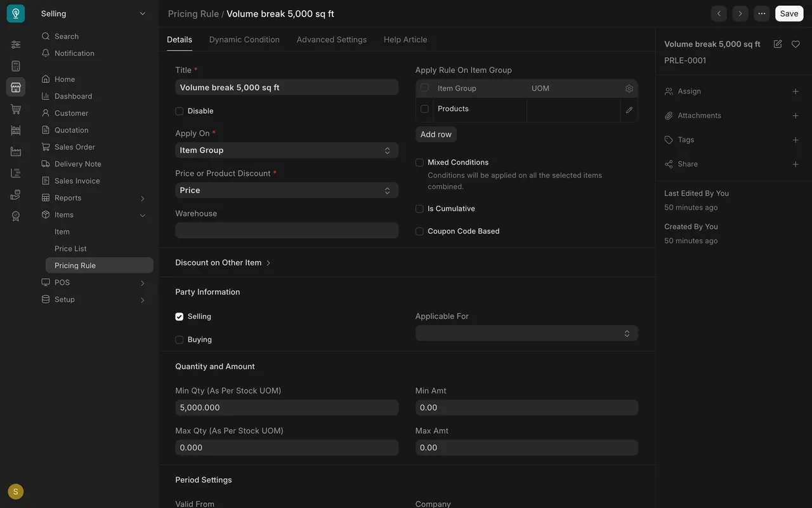Toggle the Disable checkbox
This screenshot has height=508, width=812.
click(180, 111)
